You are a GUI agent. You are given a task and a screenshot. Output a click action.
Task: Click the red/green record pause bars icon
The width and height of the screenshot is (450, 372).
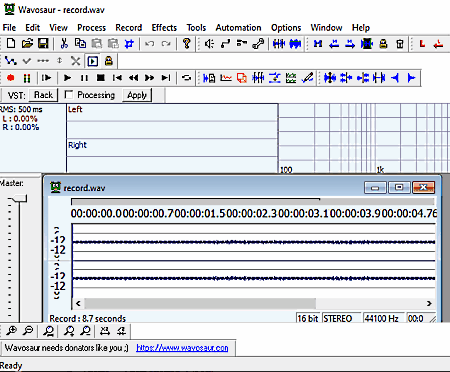[x=27, y=78]
